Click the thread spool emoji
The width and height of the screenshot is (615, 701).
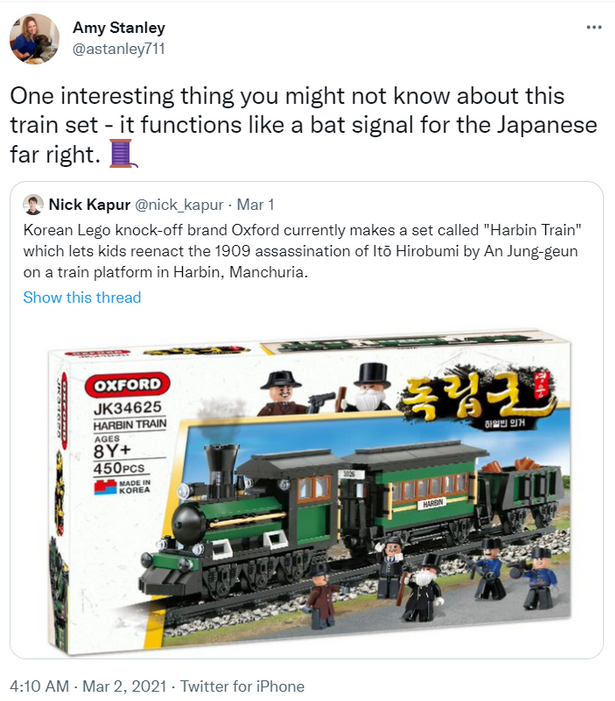click(x=122, y=153)
